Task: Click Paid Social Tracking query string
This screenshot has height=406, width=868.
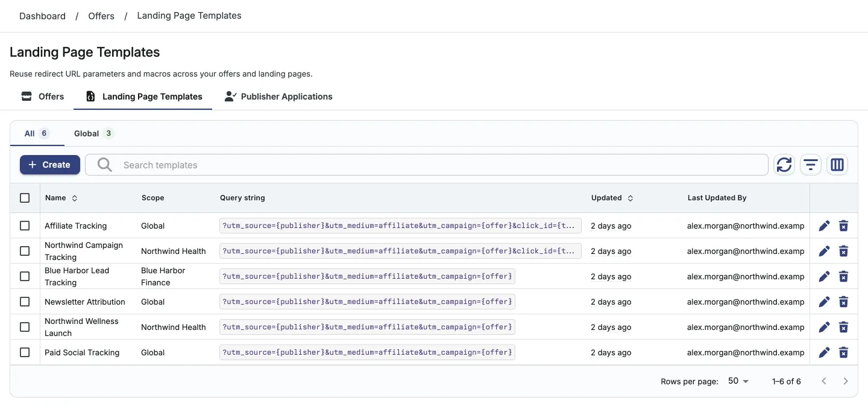Action: pyautogui.click(x=367, y=352)
